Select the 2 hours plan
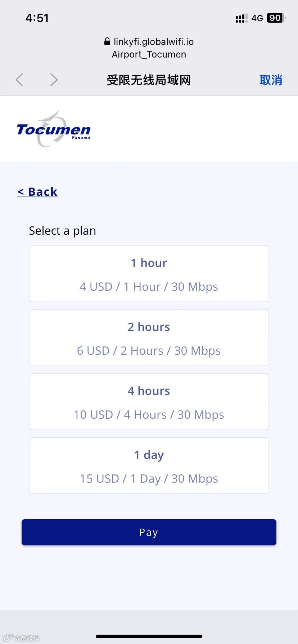This screenshot has width=298, height=644. point(149,338)
